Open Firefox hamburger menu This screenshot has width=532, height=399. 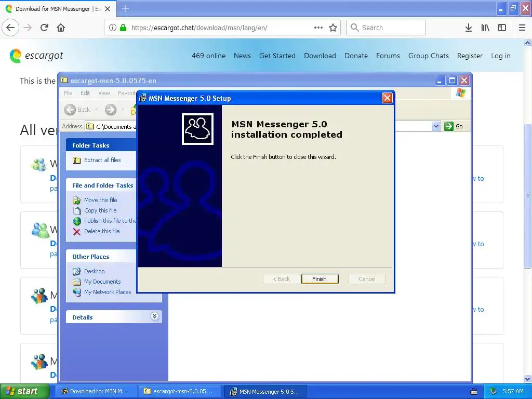point(522,28)
